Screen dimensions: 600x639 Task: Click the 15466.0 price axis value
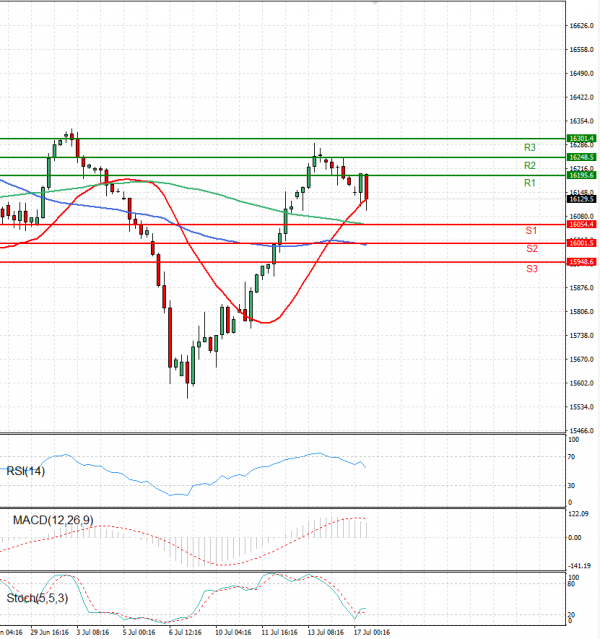coord(581,431)
